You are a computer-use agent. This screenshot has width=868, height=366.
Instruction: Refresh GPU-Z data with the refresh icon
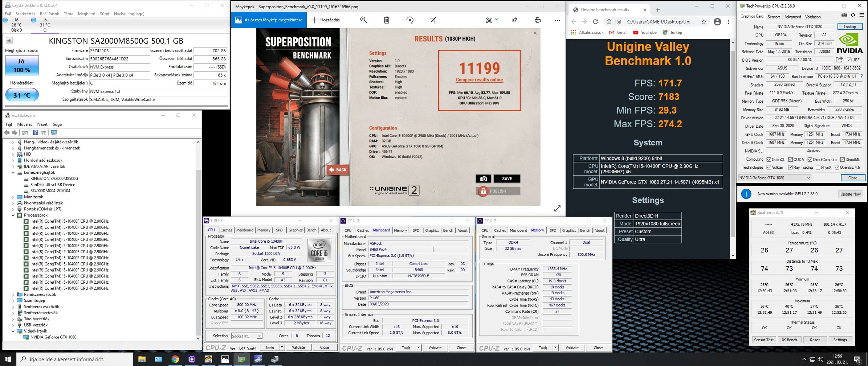[x=853, y=15]
